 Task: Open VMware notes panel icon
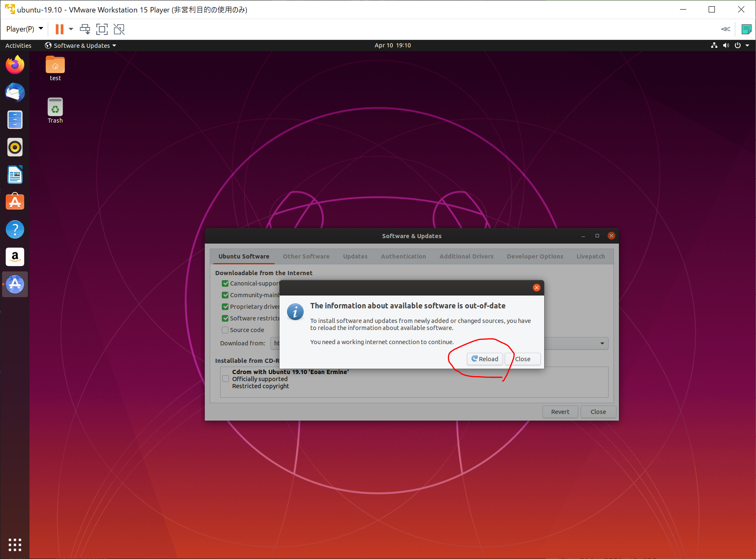click(746, 29)
